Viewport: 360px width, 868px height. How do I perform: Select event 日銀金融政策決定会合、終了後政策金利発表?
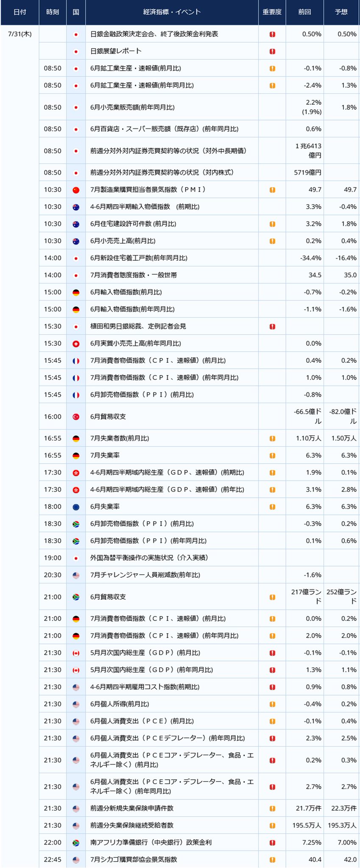[x=154, y=34]
